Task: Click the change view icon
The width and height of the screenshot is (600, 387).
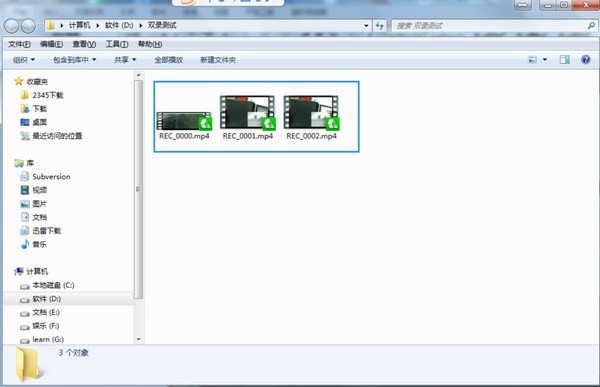Action: tap(532, 60)
